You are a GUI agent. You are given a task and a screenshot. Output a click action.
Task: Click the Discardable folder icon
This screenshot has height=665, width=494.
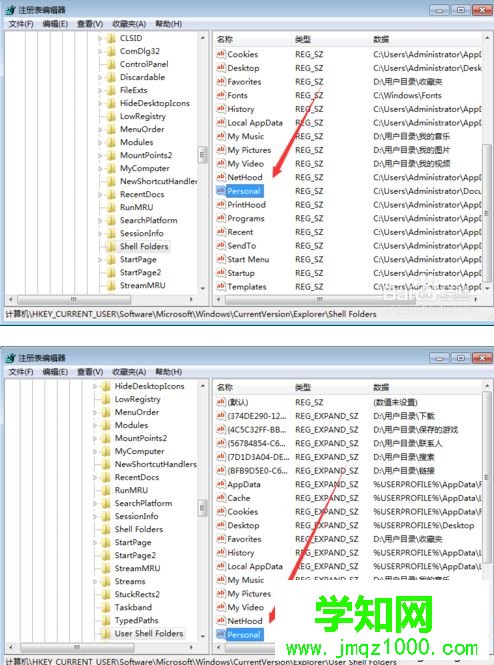coord(111,77)
